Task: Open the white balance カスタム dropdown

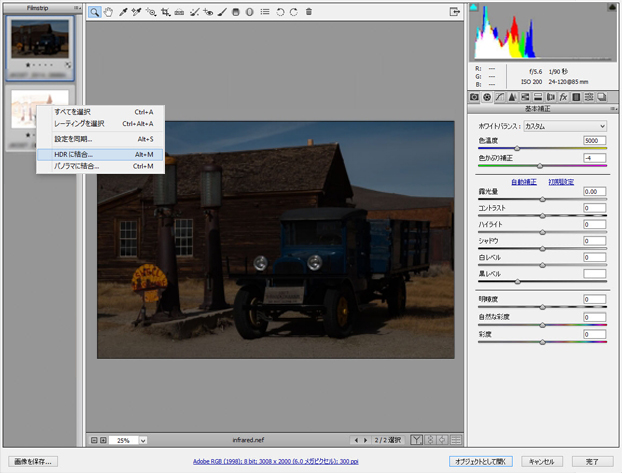Action: tap(565, 126)
